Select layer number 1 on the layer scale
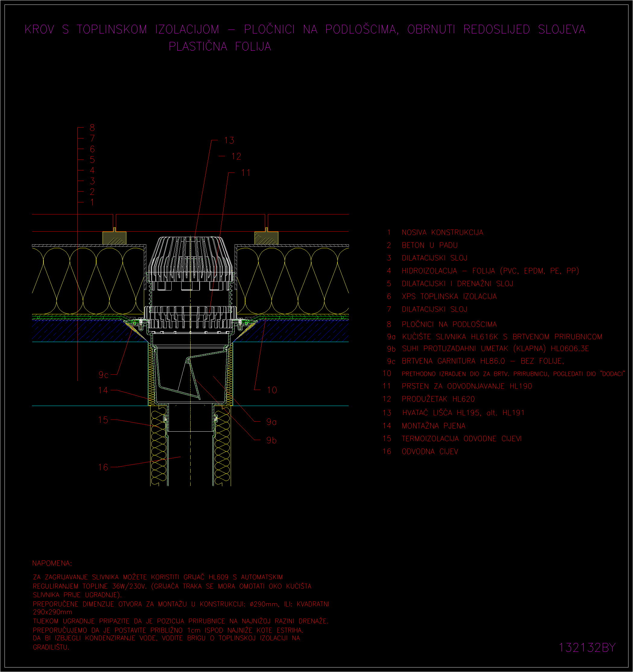633x672 pixels. [92, 202]
